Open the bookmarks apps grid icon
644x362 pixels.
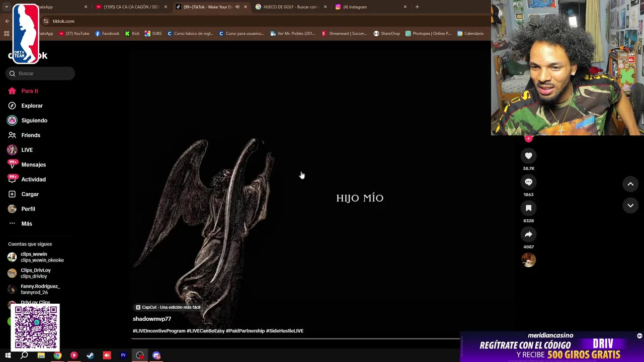pyautogui.click(x=7, y=34)
